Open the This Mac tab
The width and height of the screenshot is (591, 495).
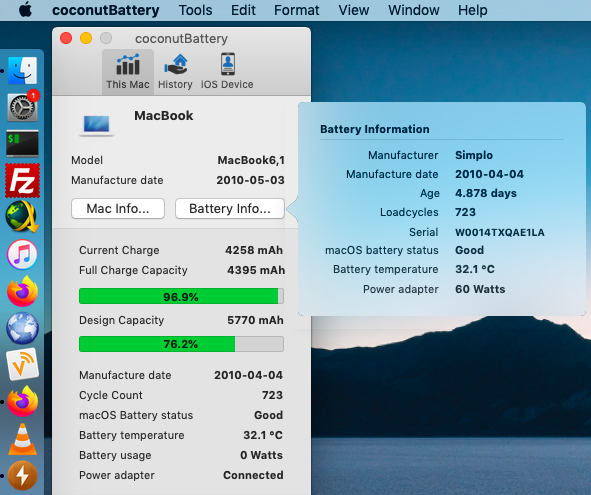coord(128,72)
